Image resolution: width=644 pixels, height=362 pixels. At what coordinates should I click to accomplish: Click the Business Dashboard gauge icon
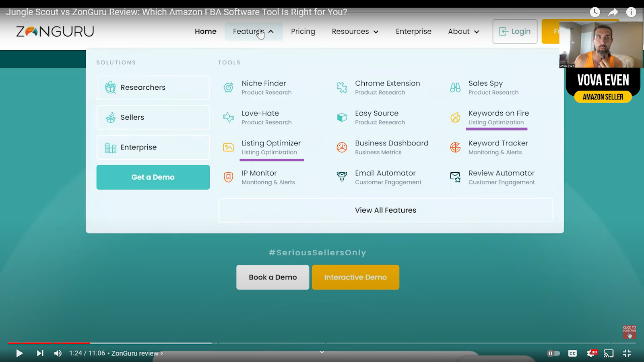342,147
